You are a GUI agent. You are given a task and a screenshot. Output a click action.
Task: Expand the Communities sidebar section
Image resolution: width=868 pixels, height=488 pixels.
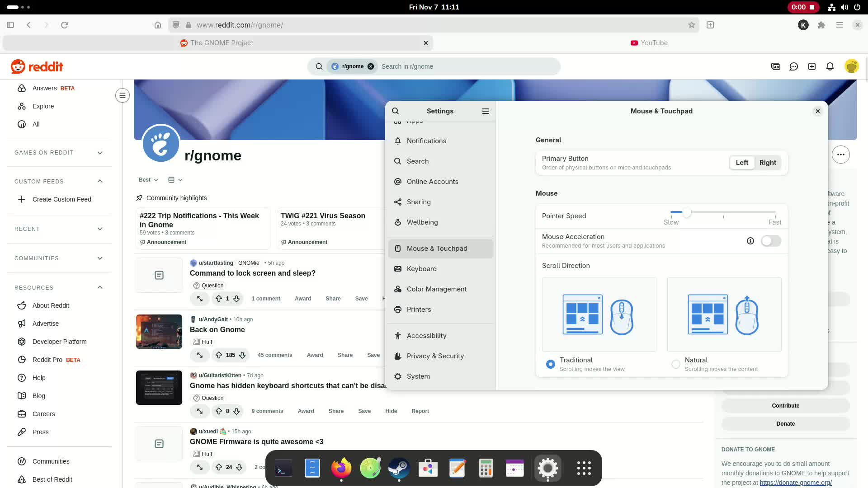[x=100, y=258]
